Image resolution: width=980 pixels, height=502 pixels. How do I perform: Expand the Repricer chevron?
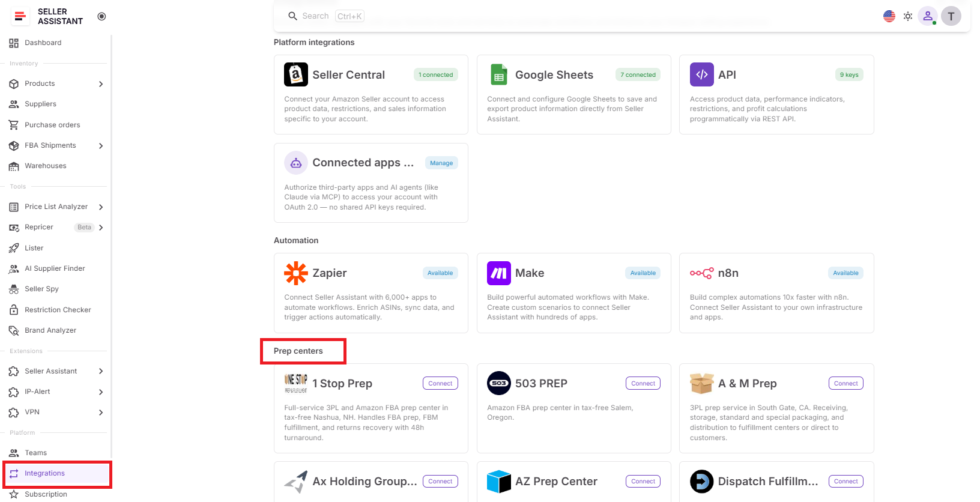(x=101, y=228)
